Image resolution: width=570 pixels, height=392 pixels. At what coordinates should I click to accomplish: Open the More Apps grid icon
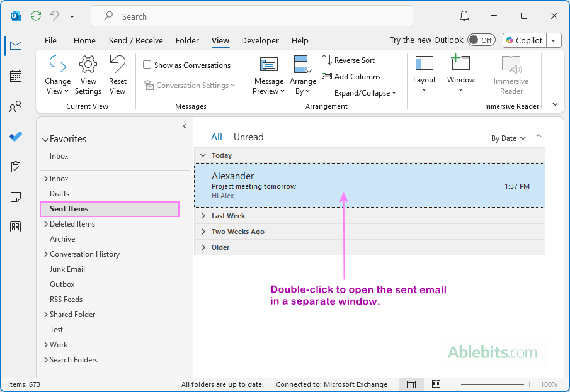pos(16,227)
